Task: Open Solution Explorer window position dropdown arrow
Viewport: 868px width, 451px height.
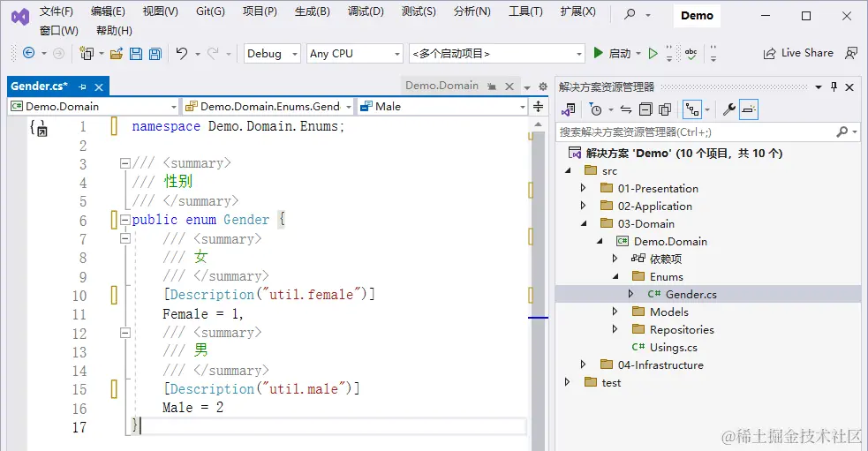Action: click(x=819, y=86)
